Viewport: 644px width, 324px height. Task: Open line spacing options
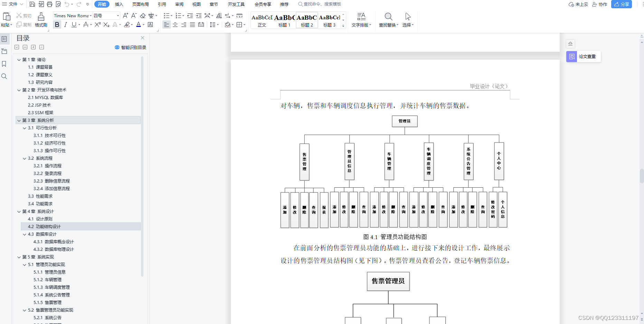(214, 24)
